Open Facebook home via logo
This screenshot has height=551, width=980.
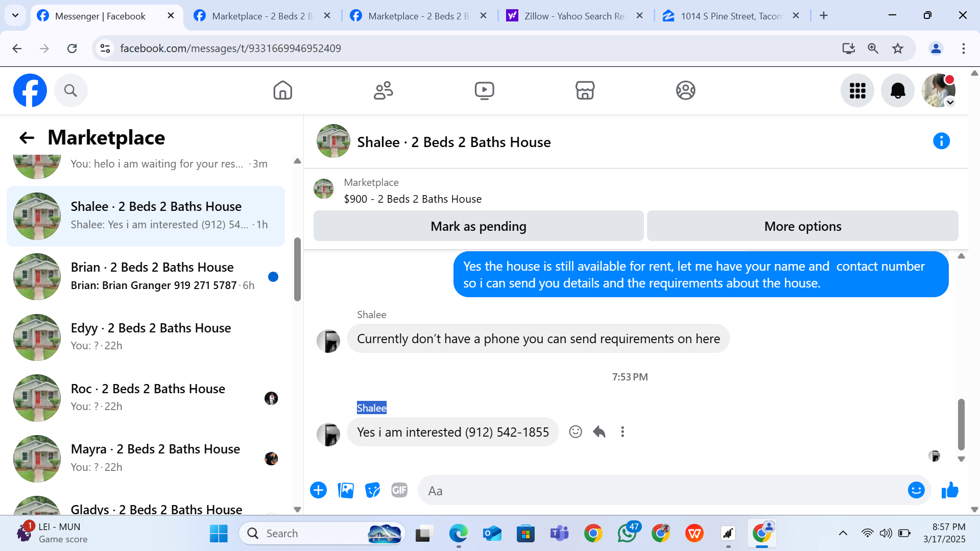[x=30, y=90]
